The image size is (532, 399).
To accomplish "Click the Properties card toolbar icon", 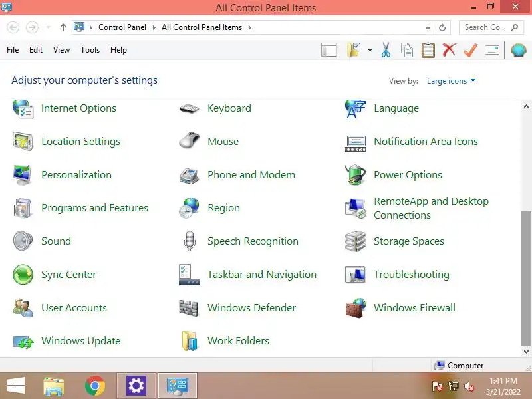I will tap(491, 51).
